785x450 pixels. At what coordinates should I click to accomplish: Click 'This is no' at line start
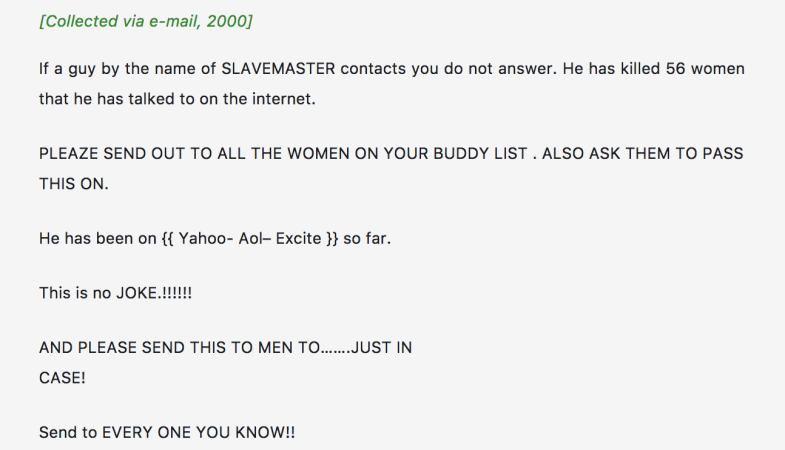(x=75, y=293)
